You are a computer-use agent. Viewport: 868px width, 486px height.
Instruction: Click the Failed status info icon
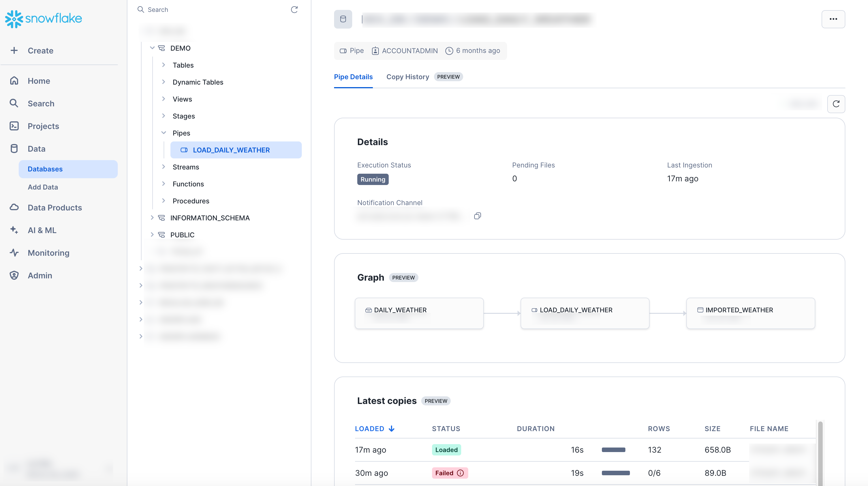point(460,473)
